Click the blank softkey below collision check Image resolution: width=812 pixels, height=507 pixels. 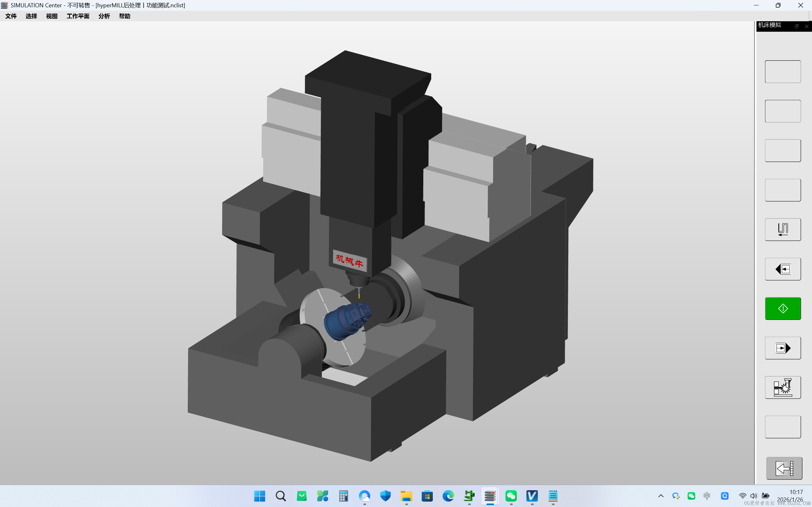782,427
